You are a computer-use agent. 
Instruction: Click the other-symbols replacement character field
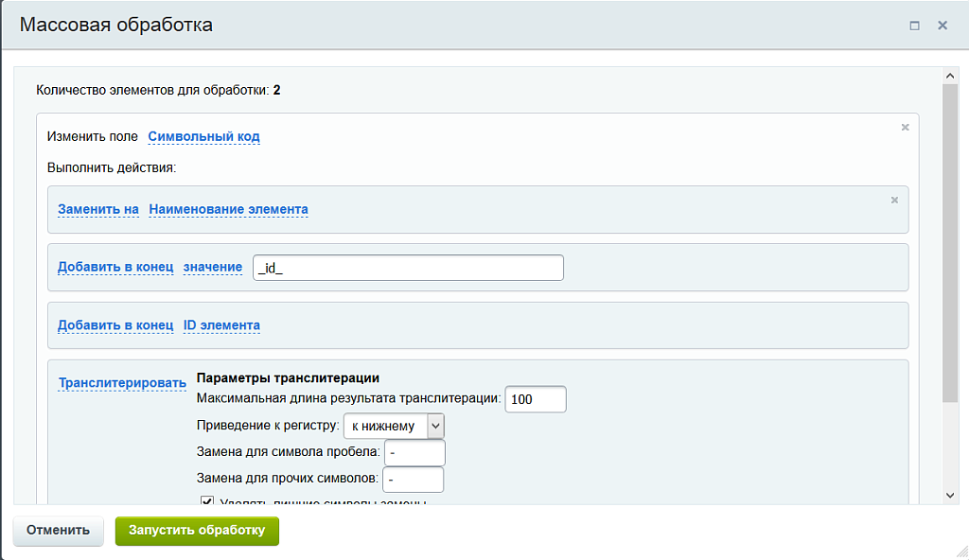(x=414, y=480)
